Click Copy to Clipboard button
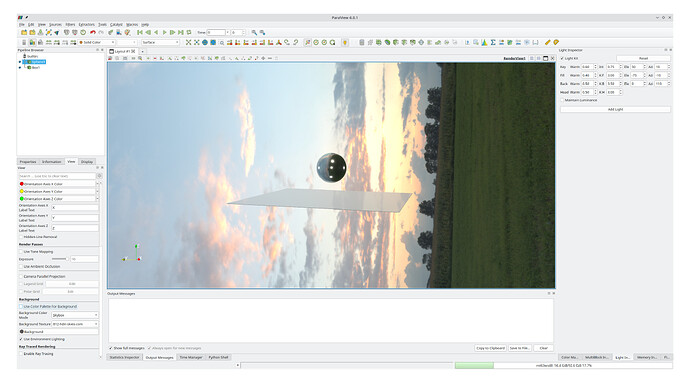The height and width of the screenshot is (388, 690). coord(490,348)
